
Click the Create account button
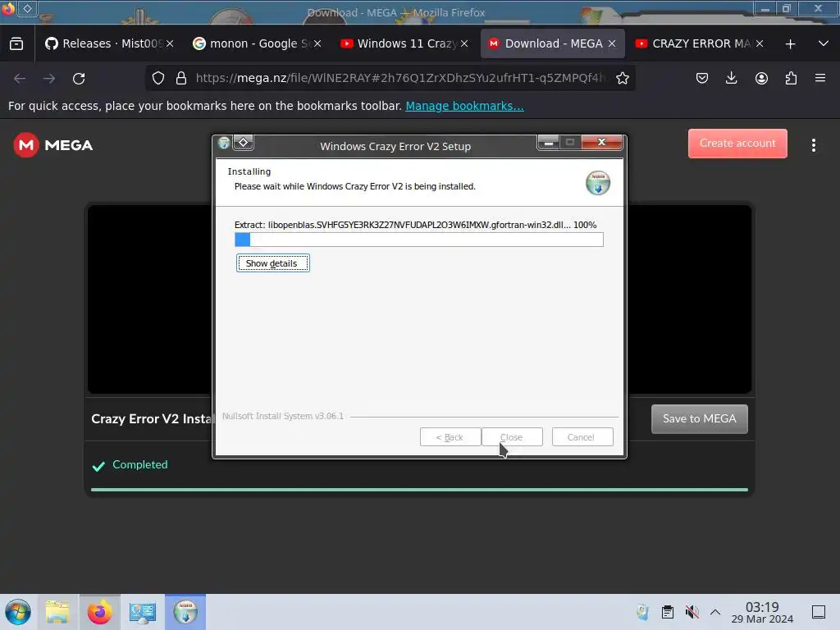pos(737,143)
